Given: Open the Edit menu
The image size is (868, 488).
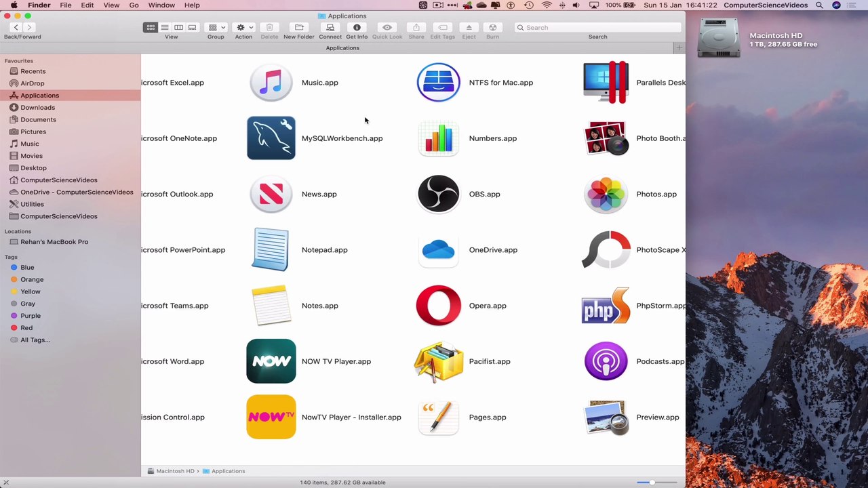Looking at the screenshot, I should click(87, 5).
